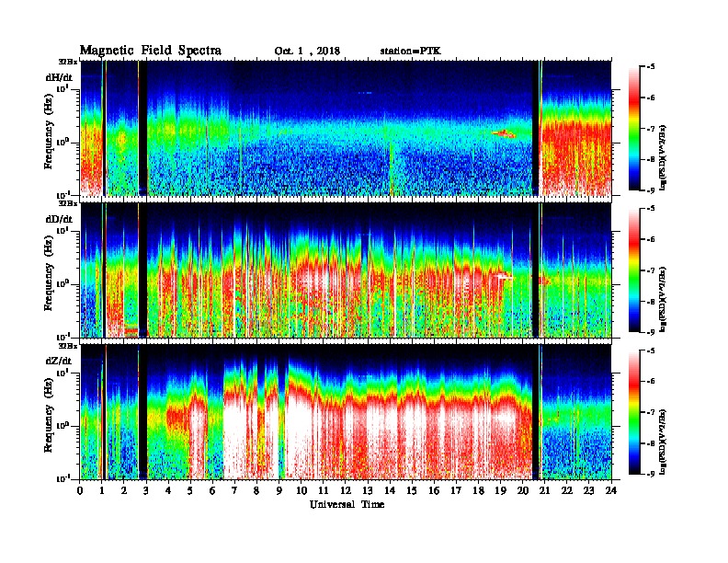Click hour tick label 3 on time axis
728x563 pixels.
(146, 491)
